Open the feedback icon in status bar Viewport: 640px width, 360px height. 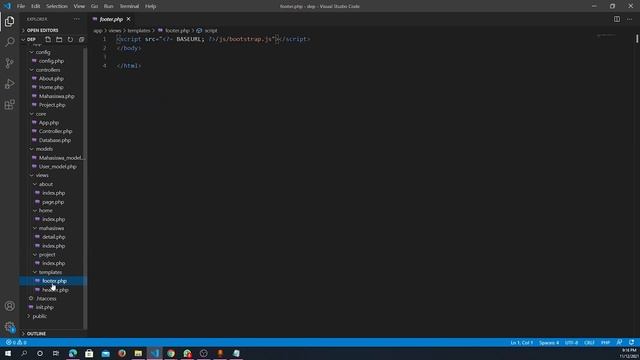click(x=619, y=342)
